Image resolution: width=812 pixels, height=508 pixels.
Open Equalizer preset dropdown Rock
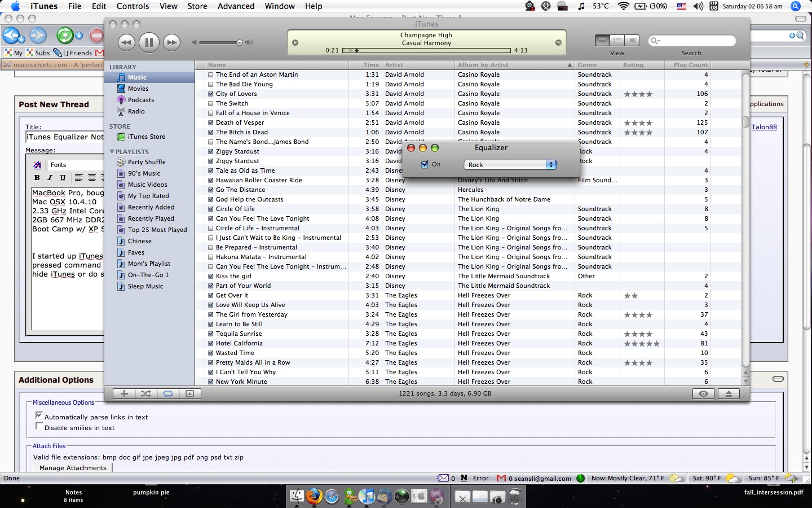coord(510,165)
